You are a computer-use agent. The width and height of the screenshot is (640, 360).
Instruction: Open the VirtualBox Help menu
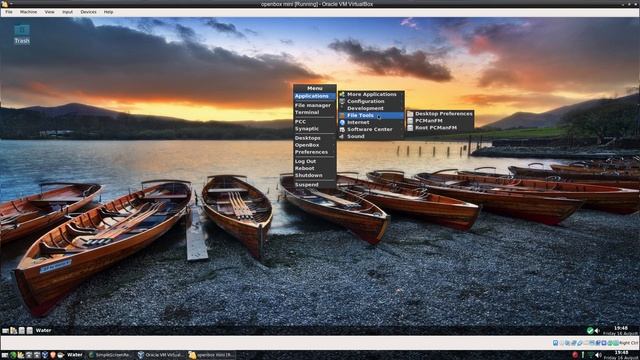[108, 12]
